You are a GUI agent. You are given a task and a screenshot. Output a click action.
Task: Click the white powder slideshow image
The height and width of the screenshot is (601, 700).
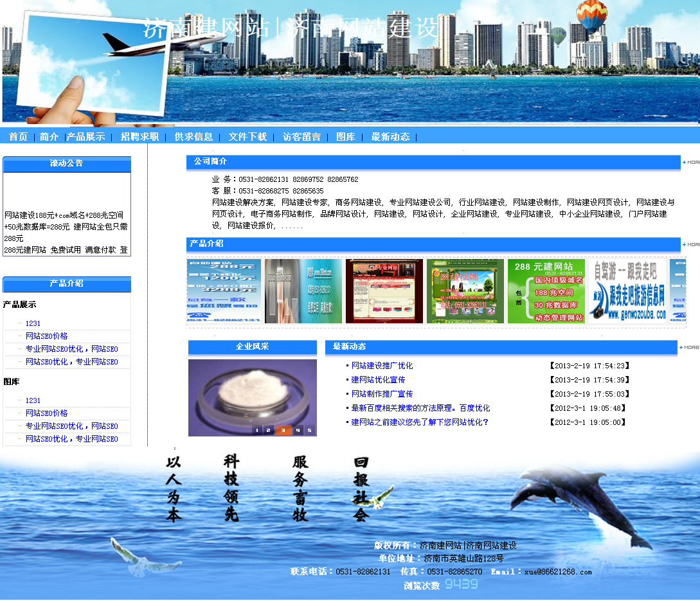coord(252,391)
